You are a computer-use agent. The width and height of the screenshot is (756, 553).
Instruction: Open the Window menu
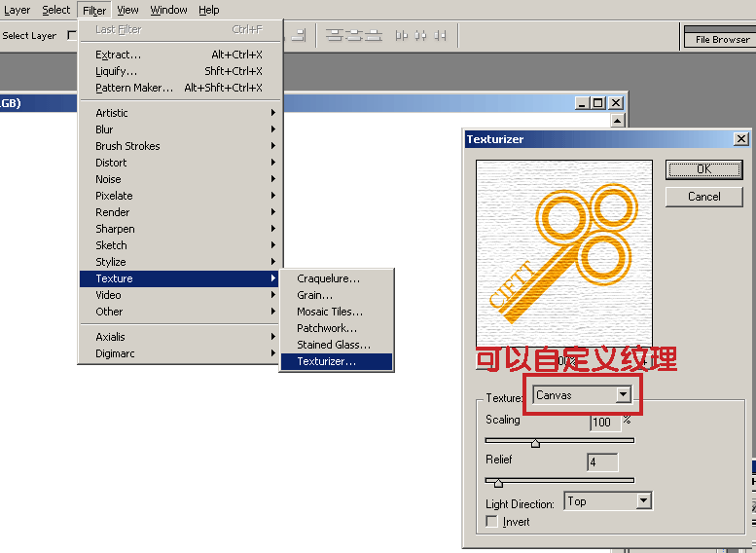point(168,10)
